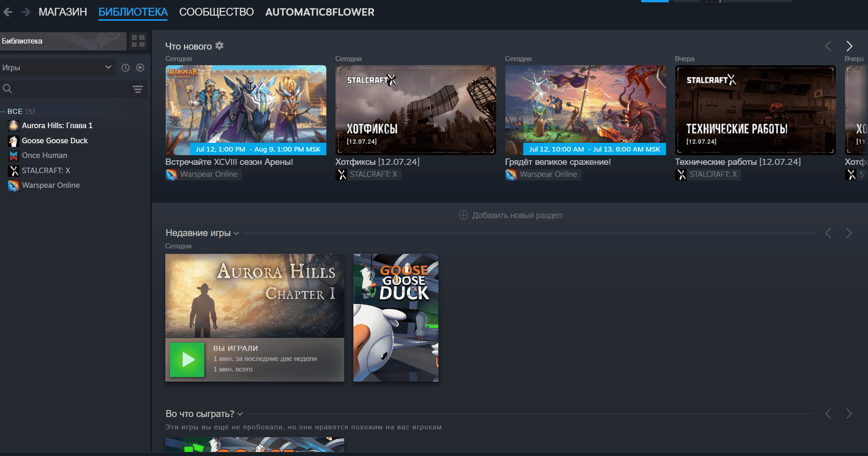Click Технические работы [12.07.24] headline
The width and height of the screenshot is (868, 456).
point(738,162)
